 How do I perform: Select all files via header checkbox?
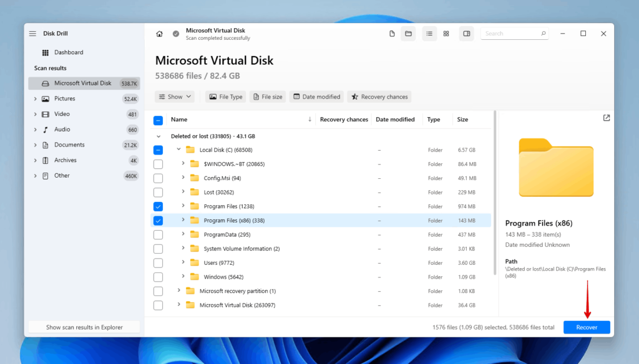[x=158, y=119]
